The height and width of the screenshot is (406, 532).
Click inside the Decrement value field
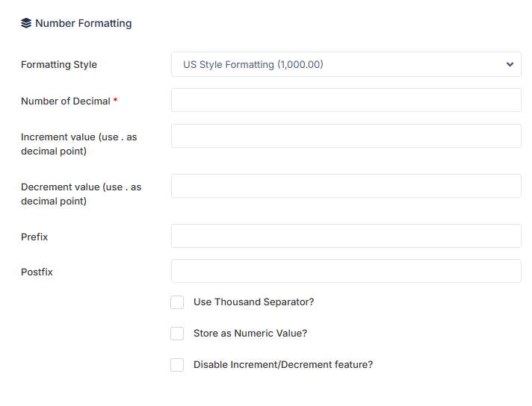coord(346,186)
